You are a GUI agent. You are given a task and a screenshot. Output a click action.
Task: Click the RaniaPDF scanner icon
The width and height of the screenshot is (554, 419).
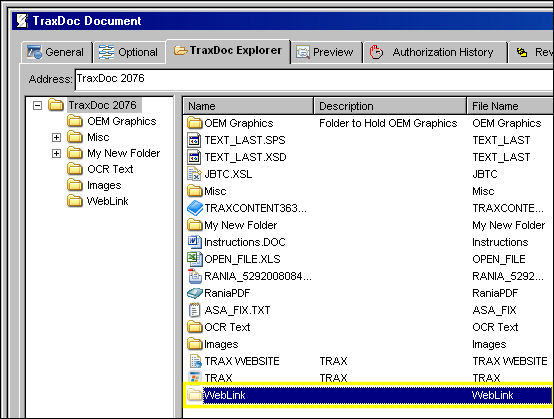[x=195, y=293]
